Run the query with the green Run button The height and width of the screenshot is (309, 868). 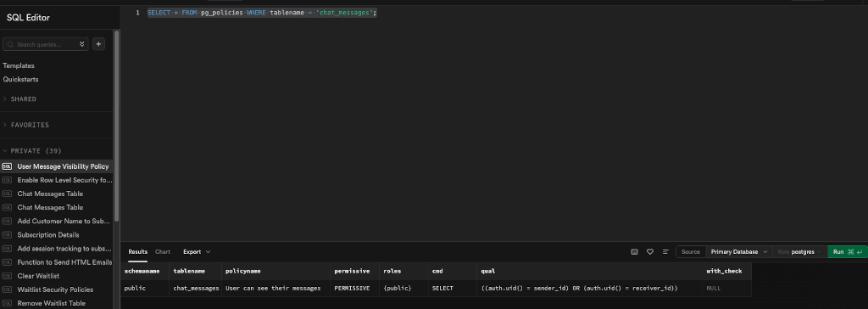pyautogui.click(x=848, y=252)
